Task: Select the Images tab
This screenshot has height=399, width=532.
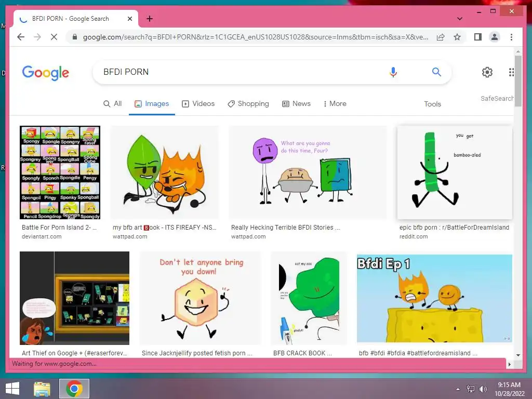Action: point(152,104)
